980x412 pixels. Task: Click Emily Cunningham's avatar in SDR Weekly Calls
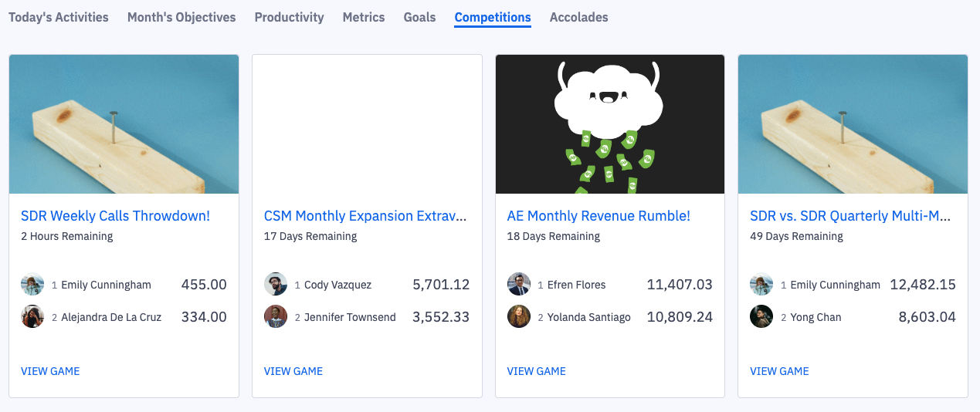(x=32, y=284)
